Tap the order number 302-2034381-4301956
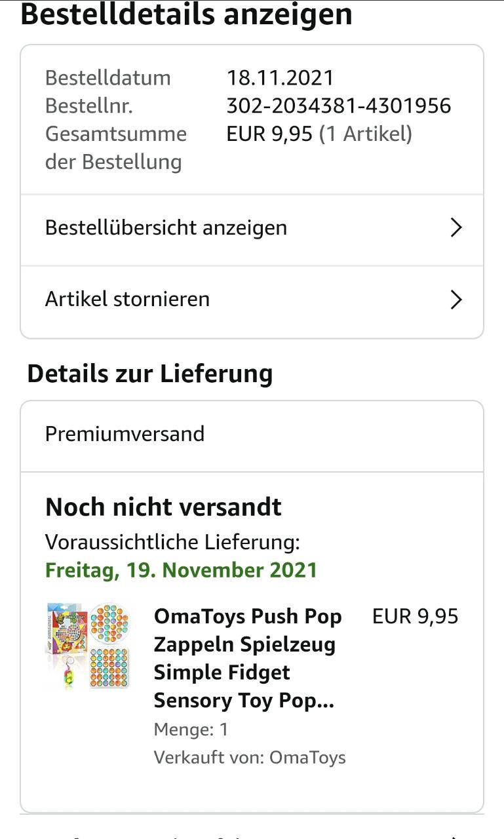Viewport: 504px width, 839px height. [338, 106]
